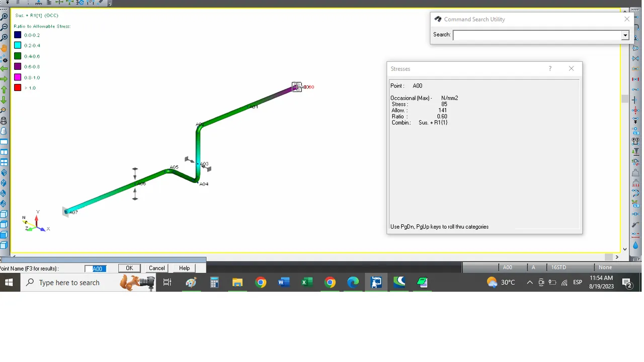644x362 pixels.
Task: Click the help question mark in Stresses dialog
Action: tap(550, 68)
